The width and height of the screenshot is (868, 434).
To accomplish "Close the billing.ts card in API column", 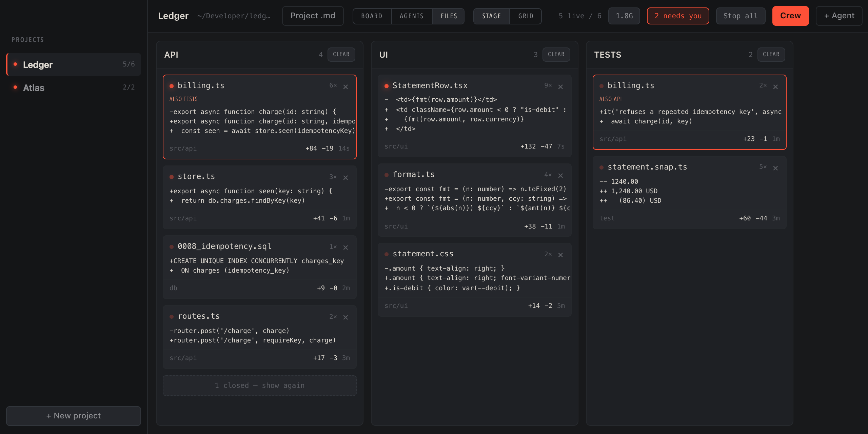I will click(346, 87).
